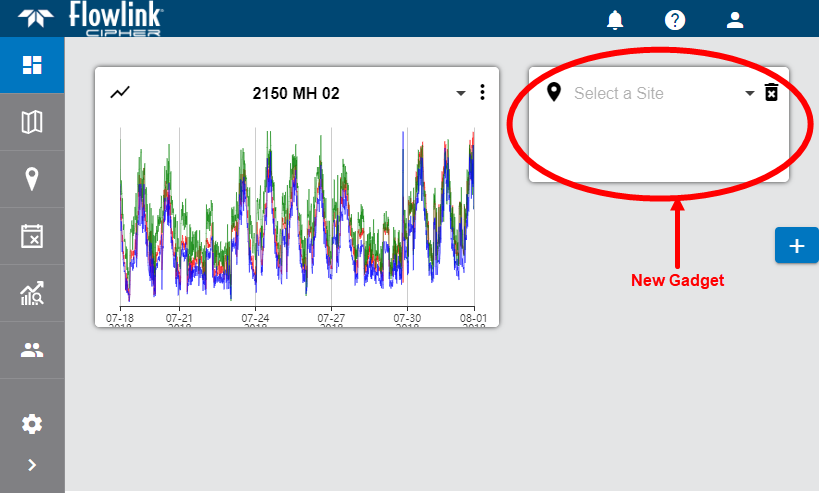This screenshot has width=819, height=493.
Task: Expand the 2150 MH 02 dropdown arrow
Action: (x=461, y=93)
